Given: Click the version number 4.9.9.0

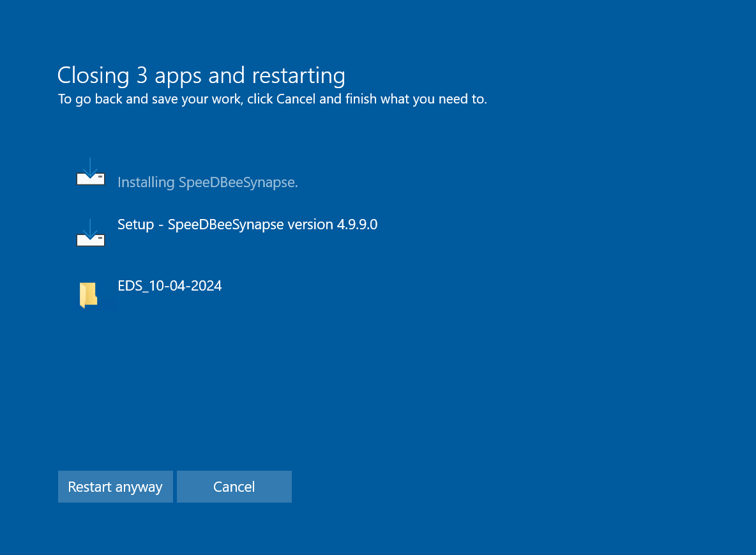Looking at the screenshot, I should coord(357,225).
